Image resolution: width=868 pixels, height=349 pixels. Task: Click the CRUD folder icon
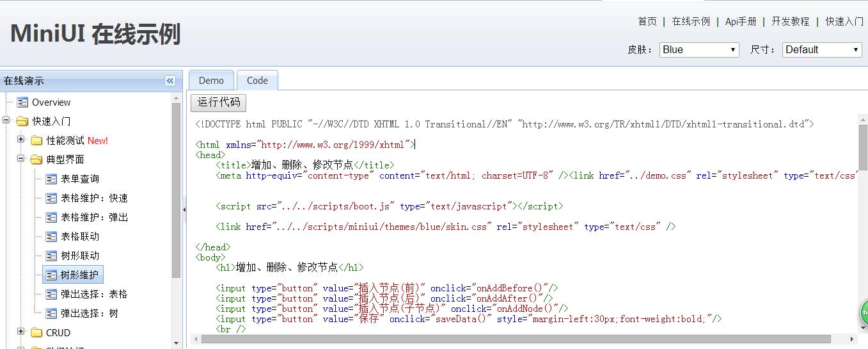(36, 332)
